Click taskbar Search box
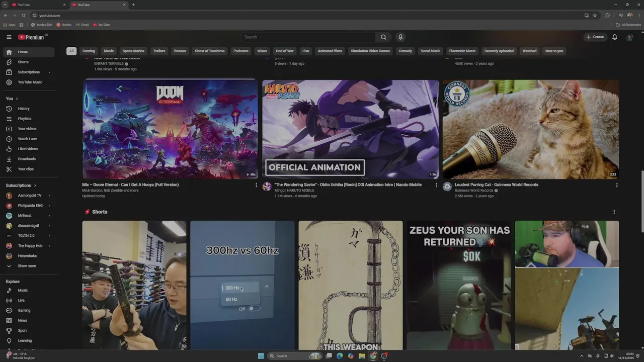 (295, 356)
